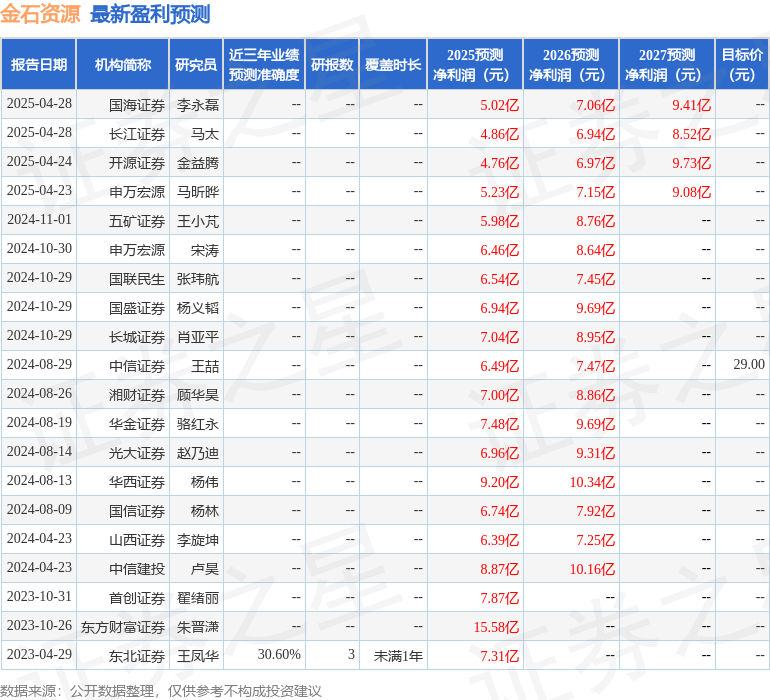
Task: Click the 目标价 column header
Action: (742, 65)
